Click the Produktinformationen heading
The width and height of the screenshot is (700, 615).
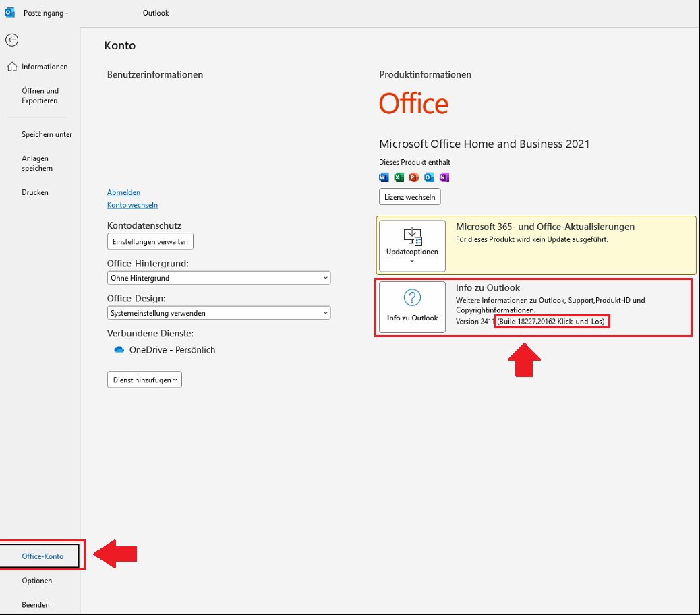point(425,75)
